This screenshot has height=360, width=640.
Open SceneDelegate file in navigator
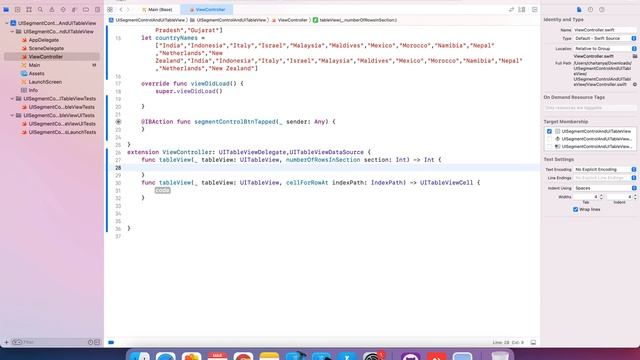coord(46,48)
